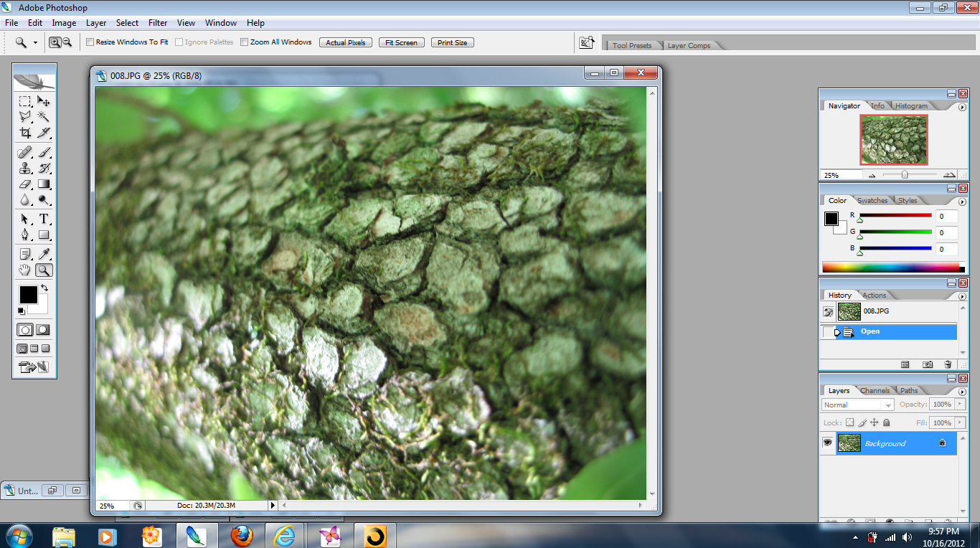The image size is (980, 548).
Task: Switch to Standard editing mode
Action: point(25,330)
